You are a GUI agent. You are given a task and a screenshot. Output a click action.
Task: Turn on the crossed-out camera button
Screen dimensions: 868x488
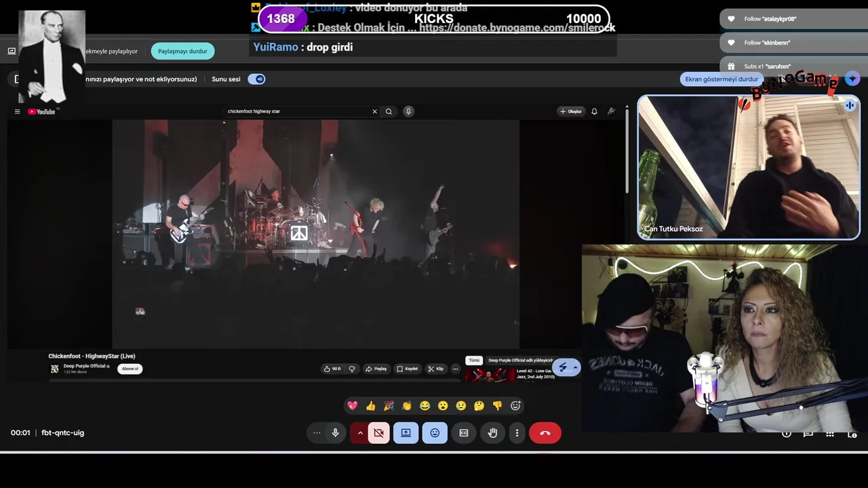(x=378, y=432)
